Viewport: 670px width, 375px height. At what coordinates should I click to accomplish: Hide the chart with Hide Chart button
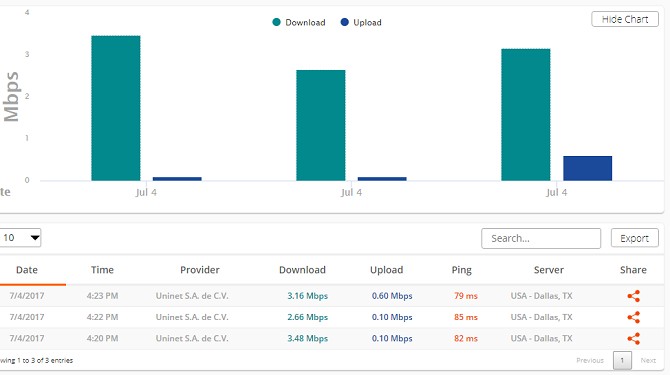[x=625, y=19]
